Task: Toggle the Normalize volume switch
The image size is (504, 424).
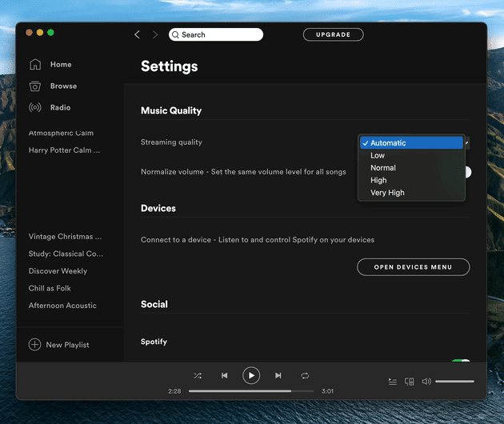Action: [468, 172]
